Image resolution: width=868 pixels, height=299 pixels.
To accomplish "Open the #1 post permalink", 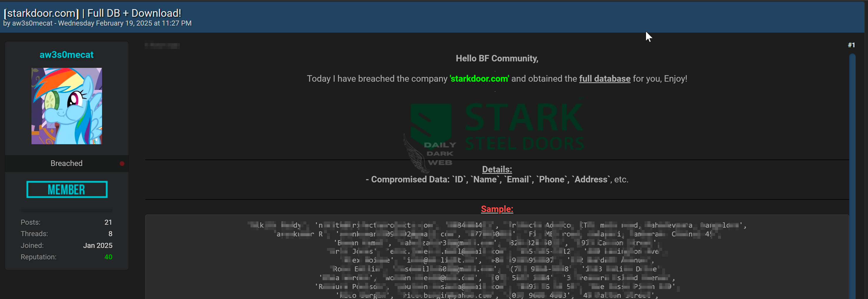I will click(x=851, y=45).
